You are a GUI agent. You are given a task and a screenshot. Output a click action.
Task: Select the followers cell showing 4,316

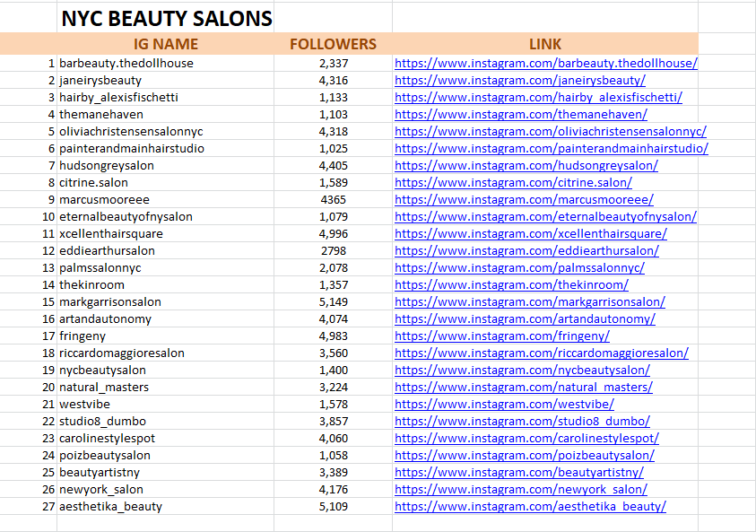tap(334, 80)
